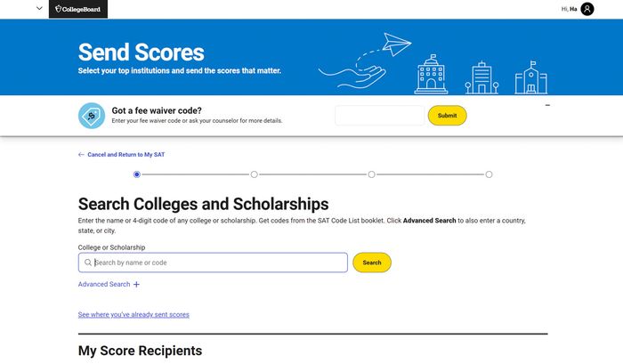Click the plus icon next to Advanced Search
Screen dimensions: 623x364
(136, 285)
